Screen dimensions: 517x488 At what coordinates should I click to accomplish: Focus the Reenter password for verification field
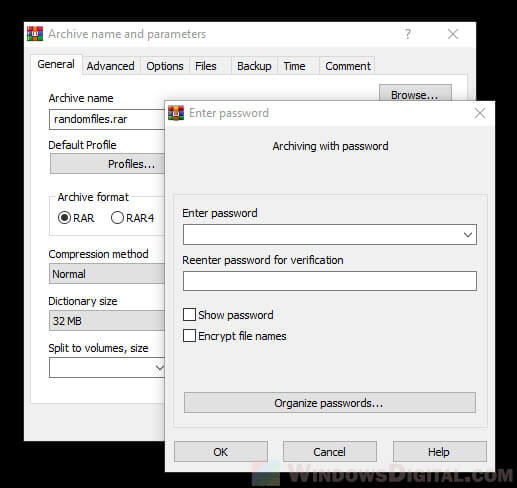(330, 281)
